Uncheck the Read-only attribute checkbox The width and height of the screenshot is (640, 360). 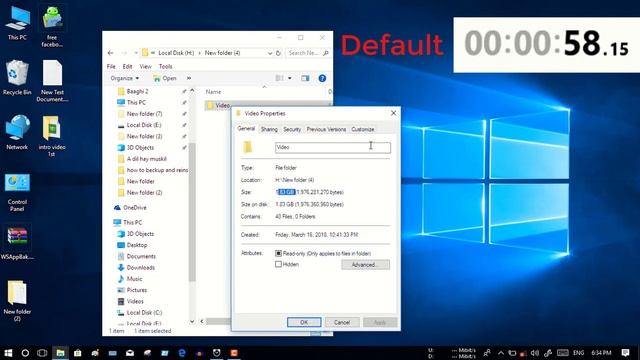point(278,253)
